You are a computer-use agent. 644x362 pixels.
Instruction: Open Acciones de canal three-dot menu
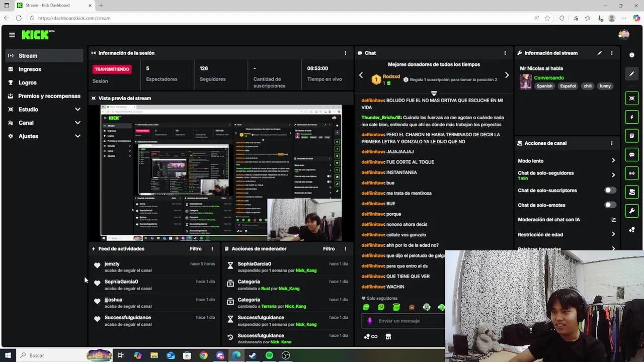[x=612, y=143]
